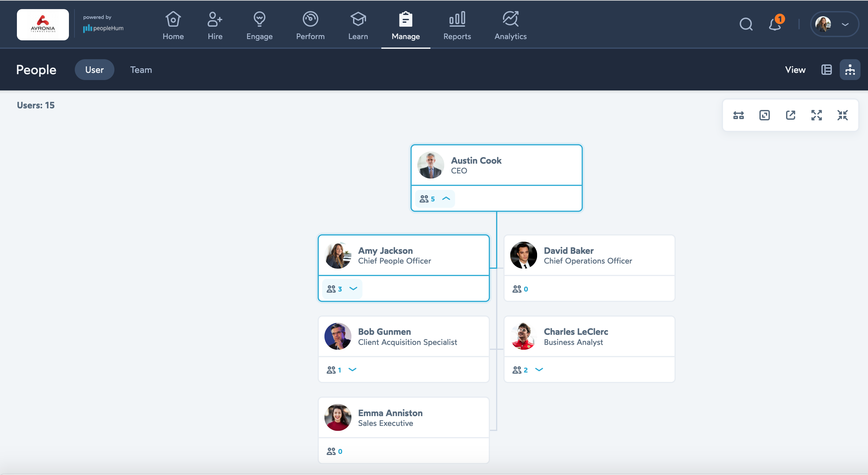868x475 pixels.
Task: Go to the Hire menu
Action: point(215,25)
